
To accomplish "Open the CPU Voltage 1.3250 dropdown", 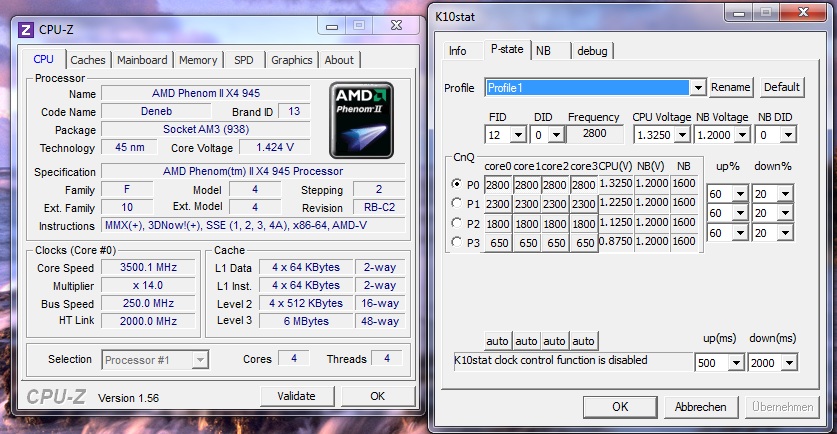I will [682, 135].
